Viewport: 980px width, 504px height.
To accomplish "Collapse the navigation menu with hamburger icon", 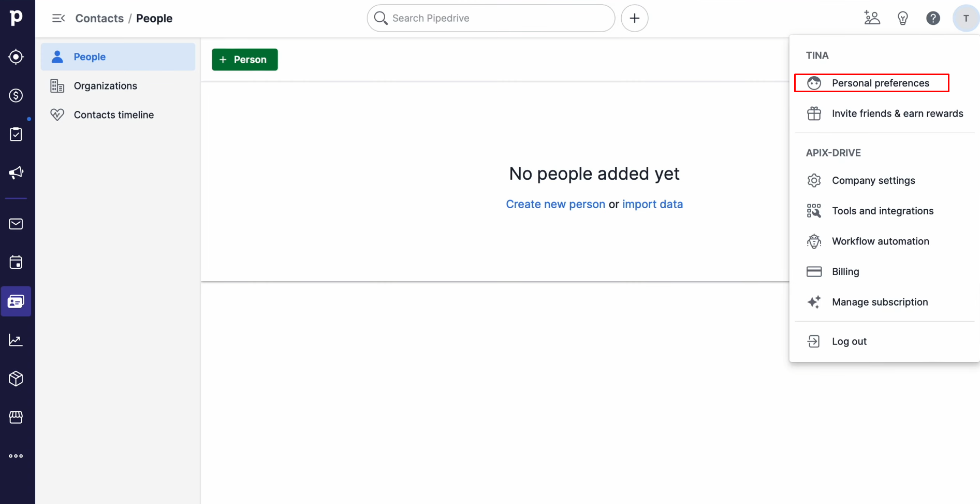I will (58, 18).
